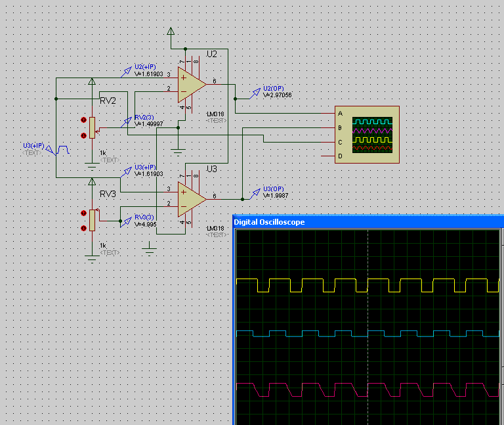Click the RV3 potentiometer resistor body
504x425 pixels.
coord(93,220)
